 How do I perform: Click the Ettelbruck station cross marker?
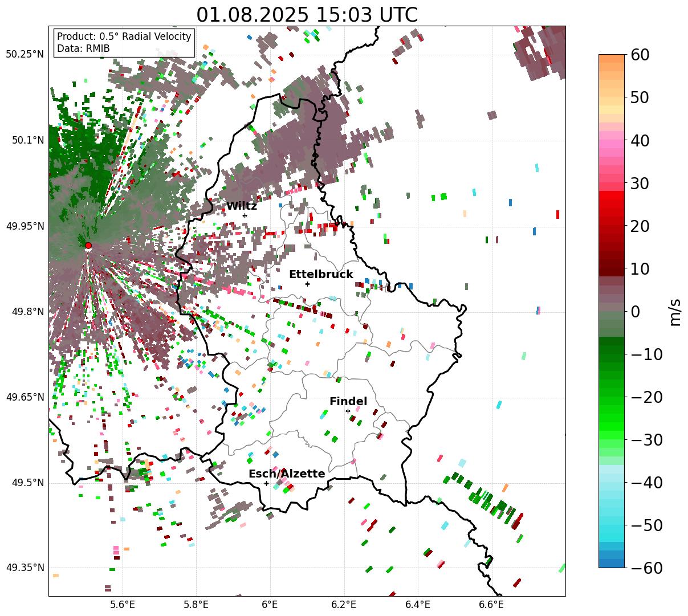coord(307,284)
